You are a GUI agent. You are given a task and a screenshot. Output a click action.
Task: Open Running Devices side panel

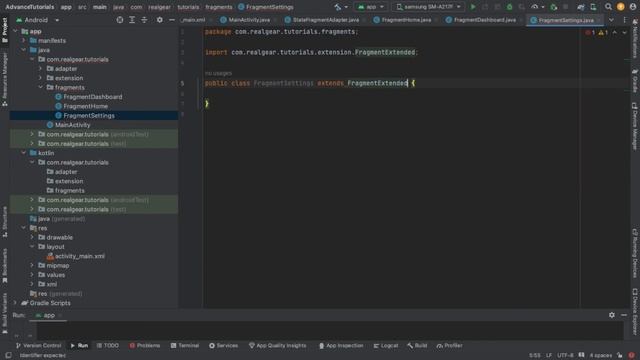pyautogui.click(x=635, y=253)
